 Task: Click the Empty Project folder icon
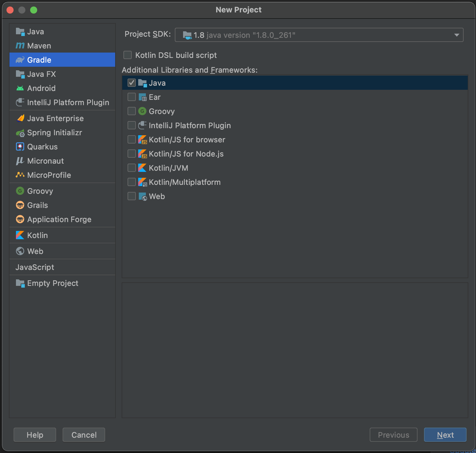pos(20,283)
